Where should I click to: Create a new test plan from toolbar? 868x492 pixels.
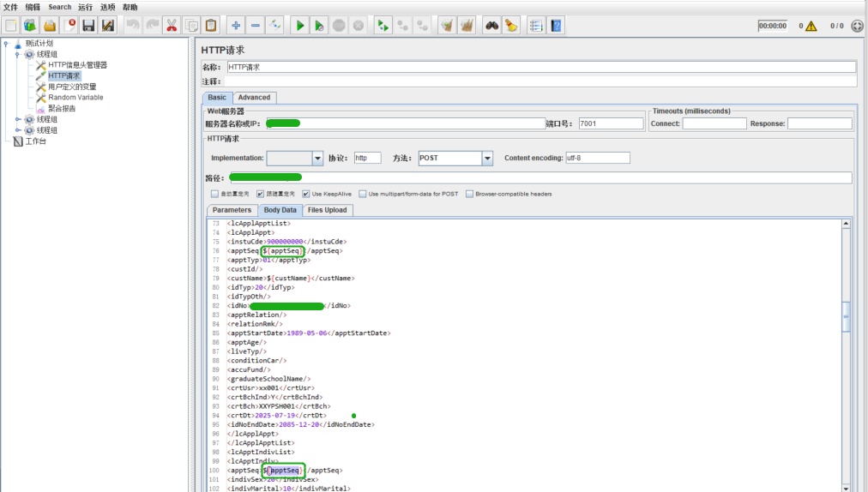coord(11,26)
